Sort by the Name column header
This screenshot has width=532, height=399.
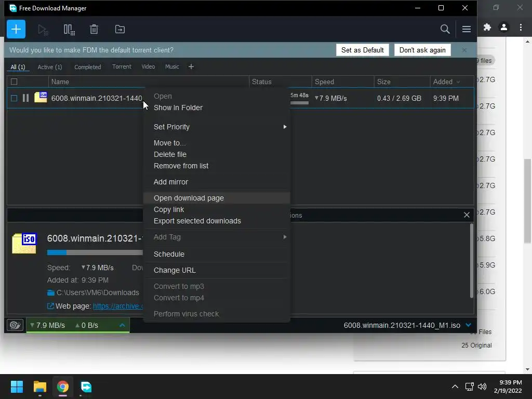(x=148, y=82)
